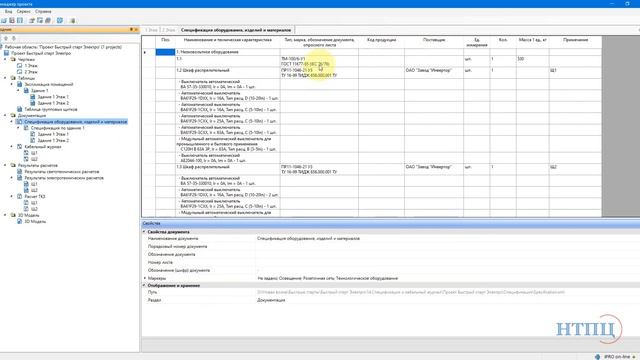Select 'Щ1' under Результаты электротехнических расчетов
This screenshot has height=360, width=640.
(34, 184)
